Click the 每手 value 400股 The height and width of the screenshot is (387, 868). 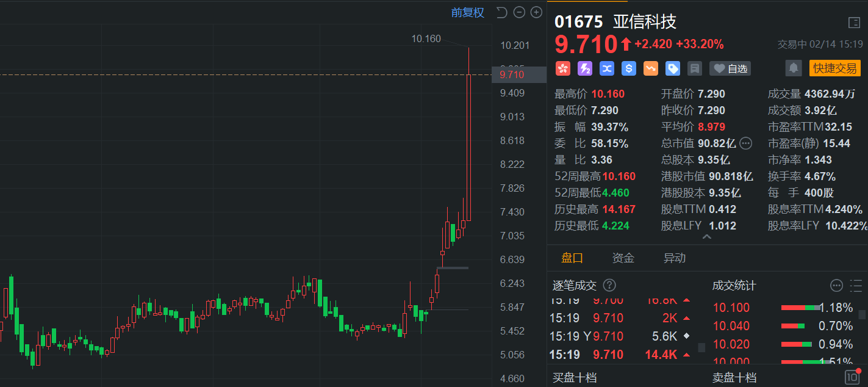click(x=820, y=193)
